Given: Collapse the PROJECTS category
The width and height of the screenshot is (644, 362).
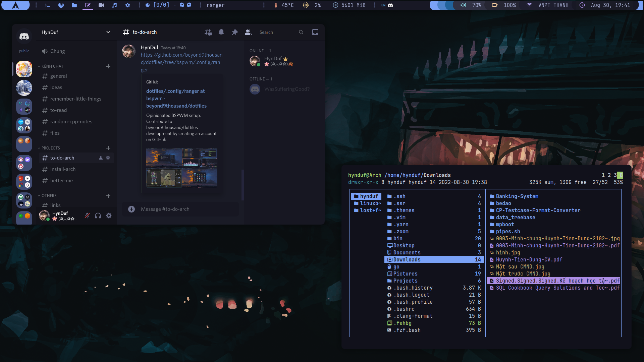Looking at the screenshot, I should point(50,148).
